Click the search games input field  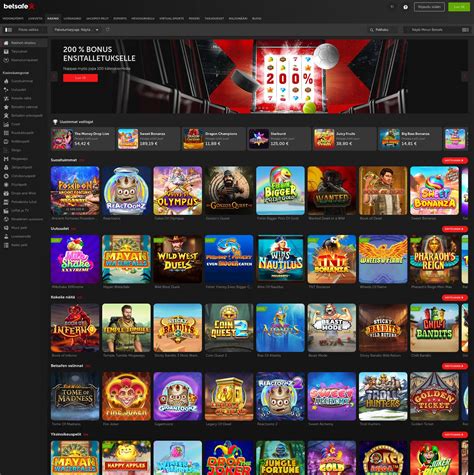pos(383,30)
